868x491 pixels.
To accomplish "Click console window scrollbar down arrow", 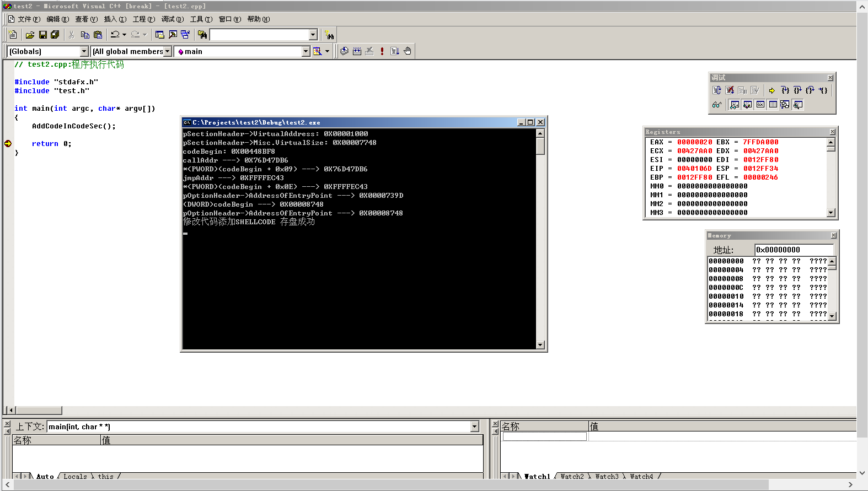I will coord(540,345).
